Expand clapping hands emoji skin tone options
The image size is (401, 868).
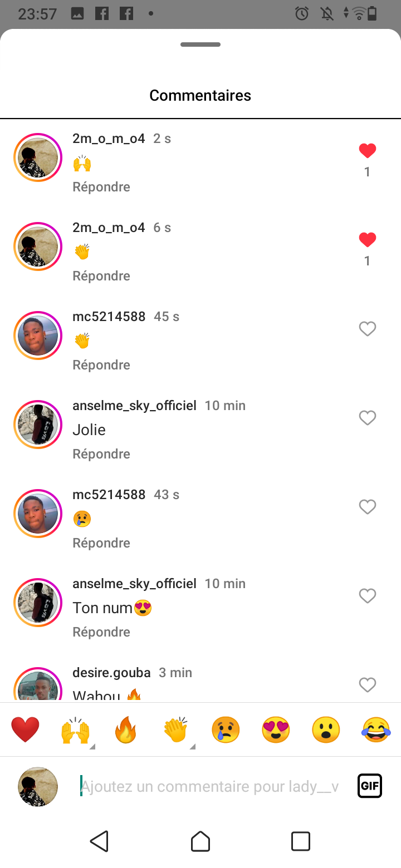pos(192,747)
